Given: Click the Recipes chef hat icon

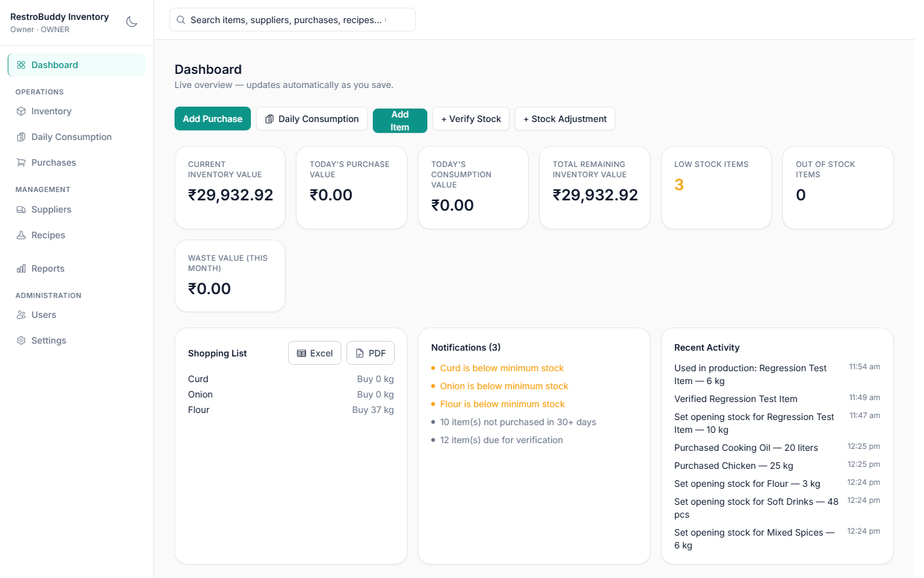Looking at the screenshot, I should [21, 235].
